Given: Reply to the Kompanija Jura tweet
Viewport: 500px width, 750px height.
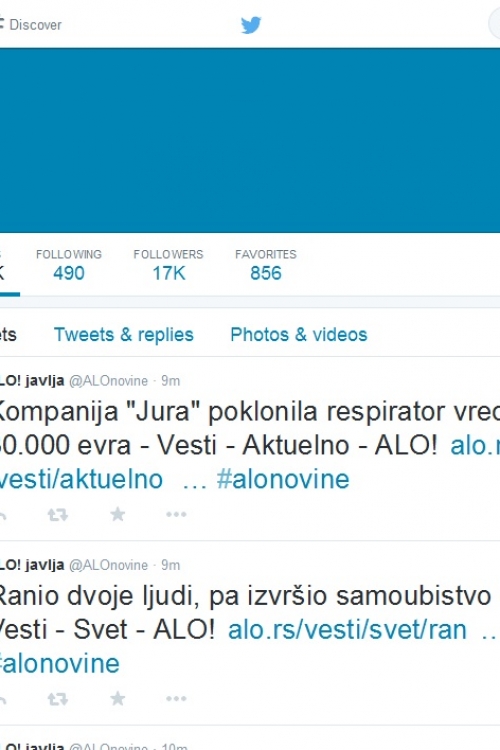Looking at the screenshot, I should click(x=2, y=515).
